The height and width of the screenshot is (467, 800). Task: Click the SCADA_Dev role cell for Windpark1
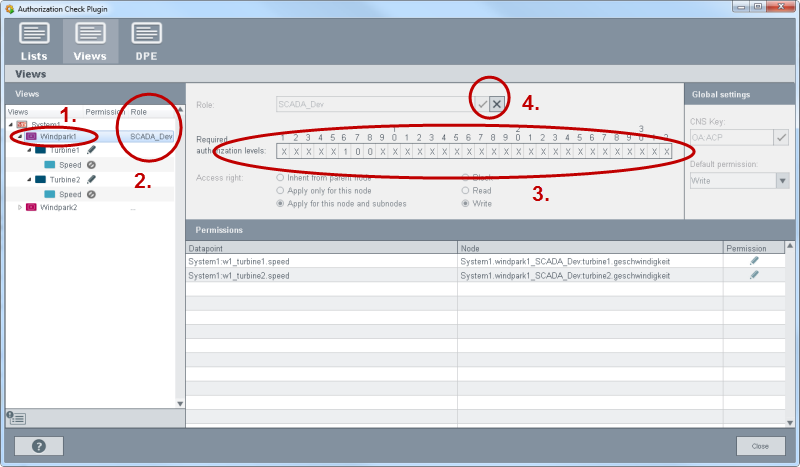click(151, 136)
